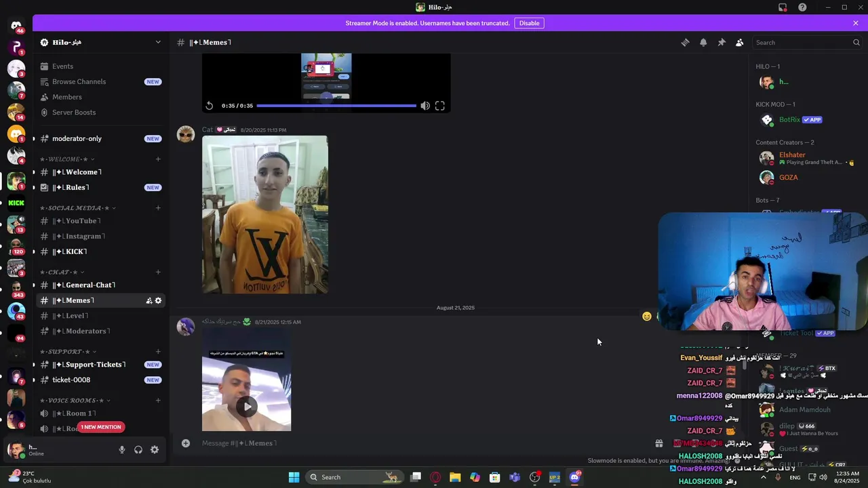Open Threads icon in channel header
Viewport: 868px width, 488px height.
(x=685, y=42)
